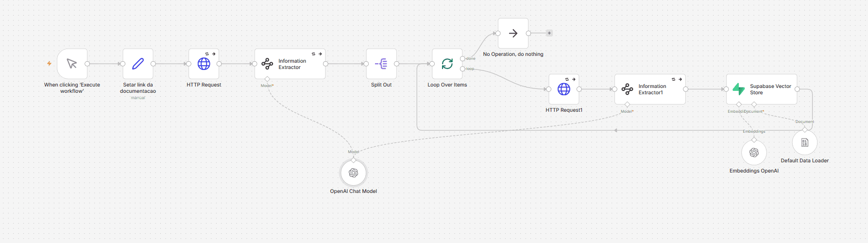The image size is (868, 243).
Task: Open the Supabase Vector Store node icon
Action: 739,89
